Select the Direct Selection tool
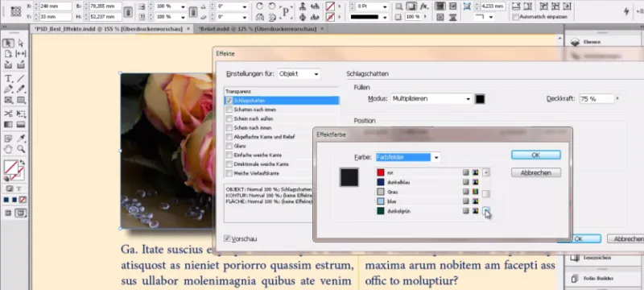644x290 pixels. [x=21, y=43]
